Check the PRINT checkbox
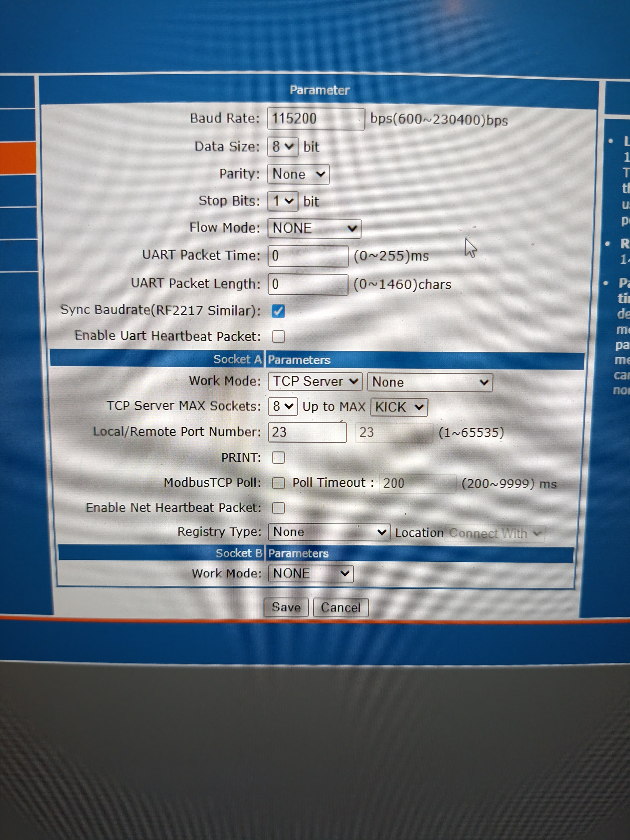This screenshot has width=630, height=840. click(278, 458)
